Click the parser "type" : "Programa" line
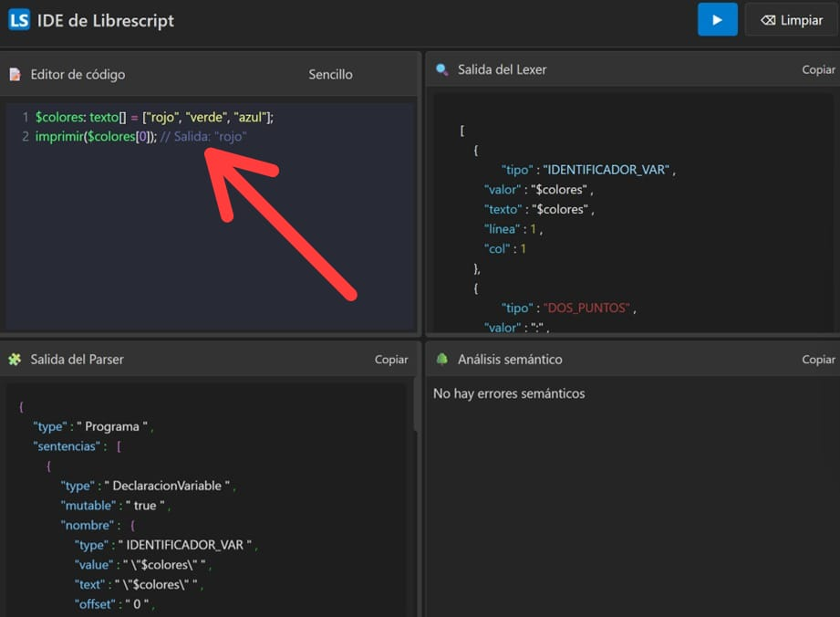The width and height of the screenshot is (840, 617). click(93, 426)
